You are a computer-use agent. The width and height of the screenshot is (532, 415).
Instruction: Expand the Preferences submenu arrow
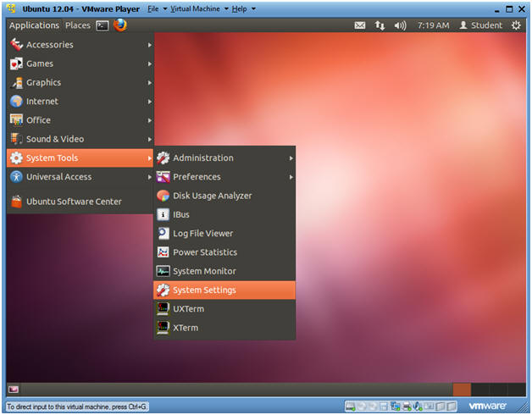(x=291, y=177)
